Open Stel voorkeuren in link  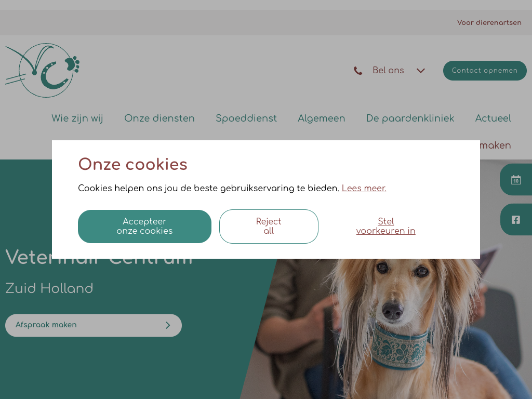(386, 226)
